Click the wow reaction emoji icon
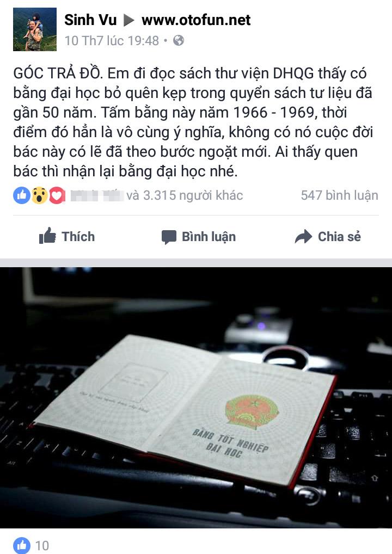 39,195
